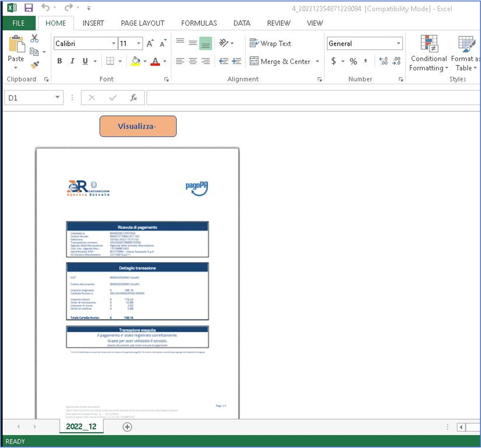This screenshot has height=448, width=481.
Task: Toggle Wrap Text option
Action: pos(270,43)
